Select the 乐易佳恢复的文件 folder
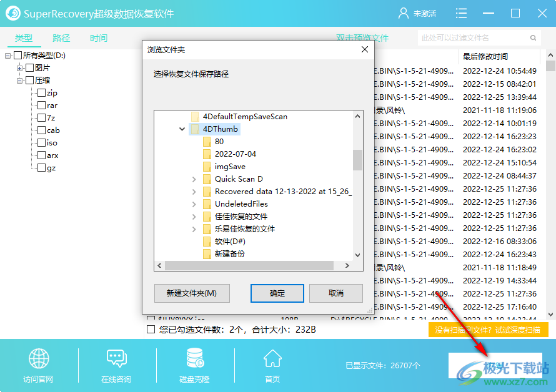Image resolution: width=556 pixels, height=392 pixels. (239, 229)
